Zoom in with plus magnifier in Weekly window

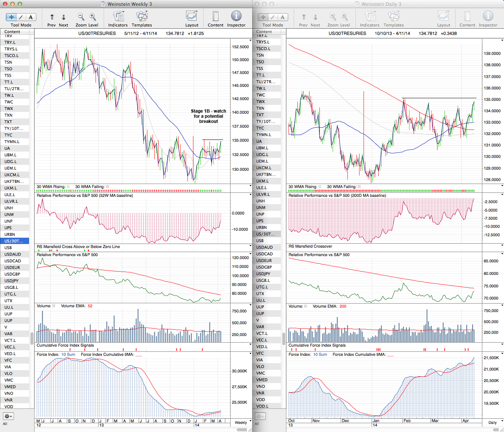93,17
